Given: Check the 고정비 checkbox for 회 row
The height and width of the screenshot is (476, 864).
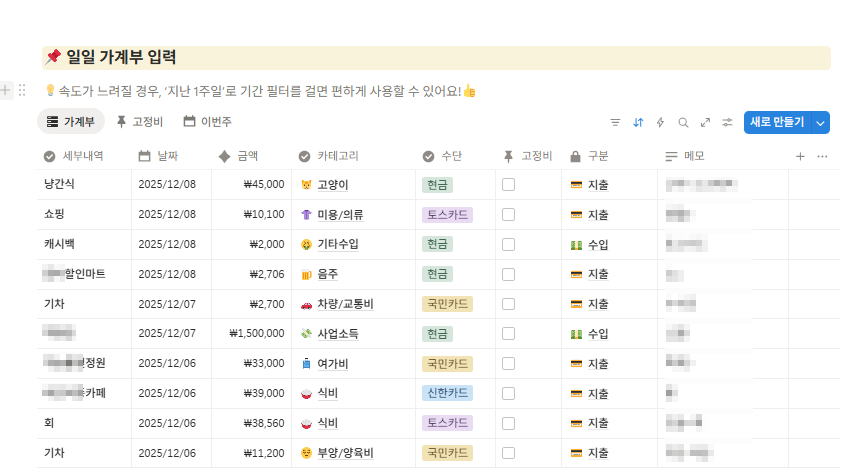Looking at the screenshot, I should pos(508,423).
